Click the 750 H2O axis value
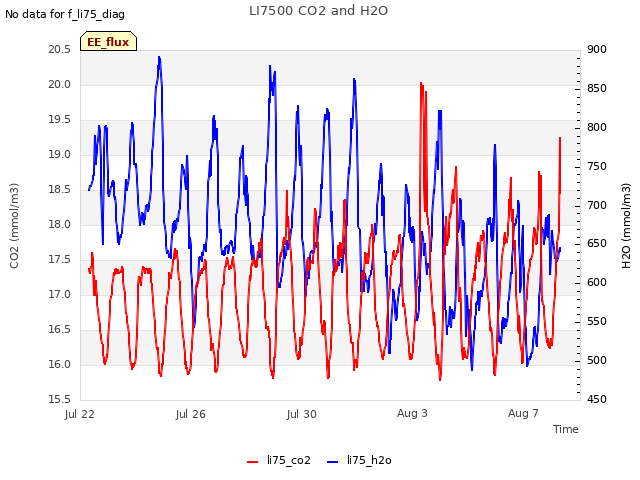Viewport: 640px width, 480px height. pos(597,166)
